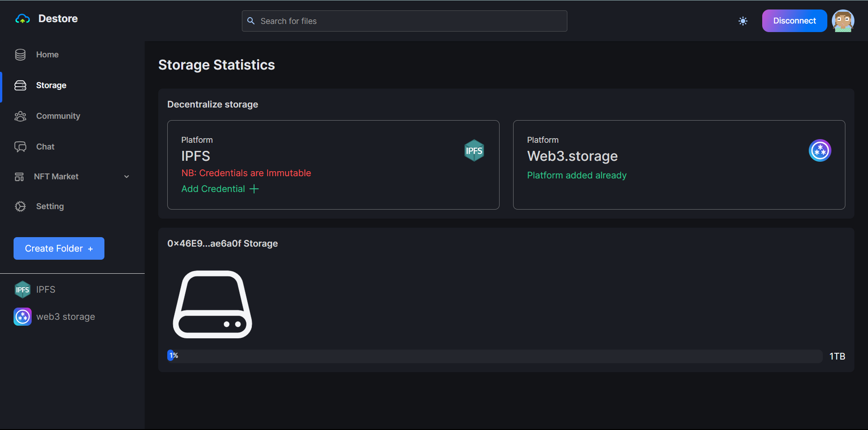Click the IPFS platform card title
The image size is (868, 430).
(196, 156)
